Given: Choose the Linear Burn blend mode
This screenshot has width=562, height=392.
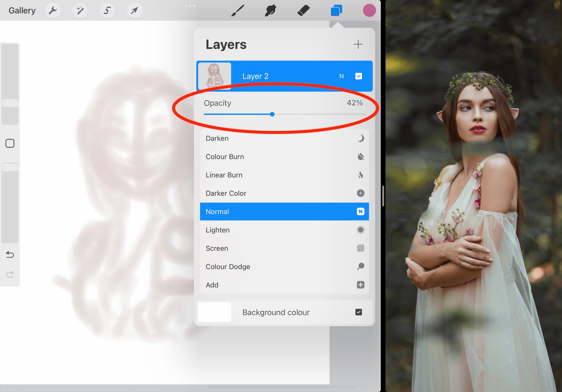Looking at the screenshot, I should coord(284,175).
